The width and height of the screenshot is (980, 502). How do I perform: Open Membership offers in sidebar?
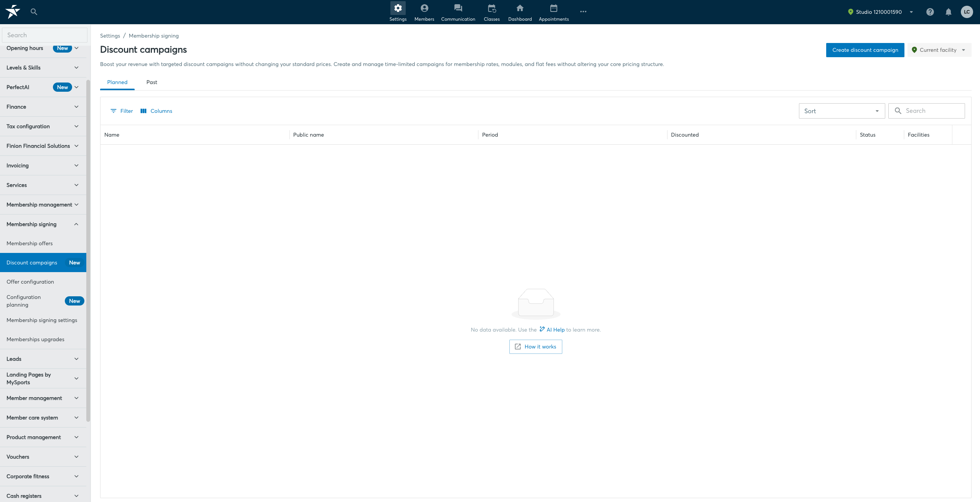(x=43, y=243)
